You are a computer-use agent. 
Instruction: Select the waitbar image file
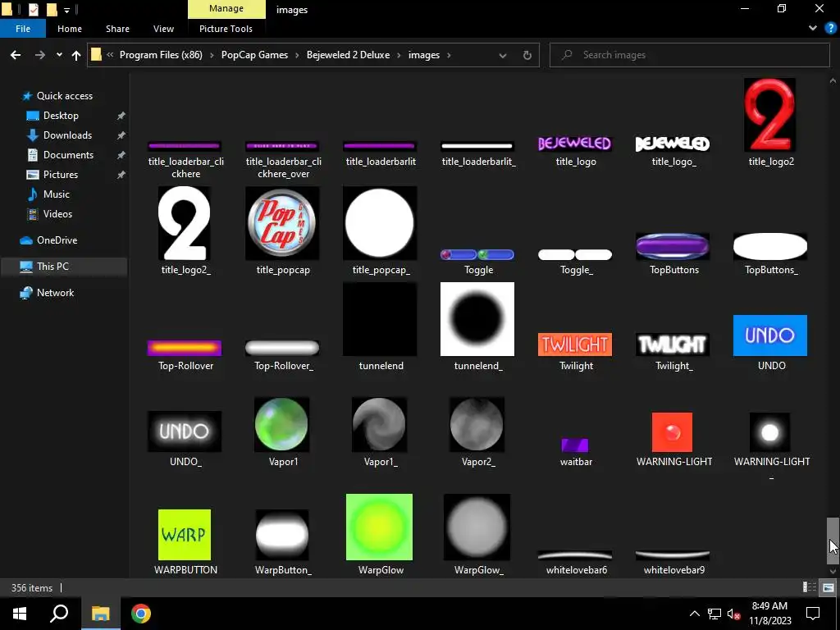click(x=575, y=445)
